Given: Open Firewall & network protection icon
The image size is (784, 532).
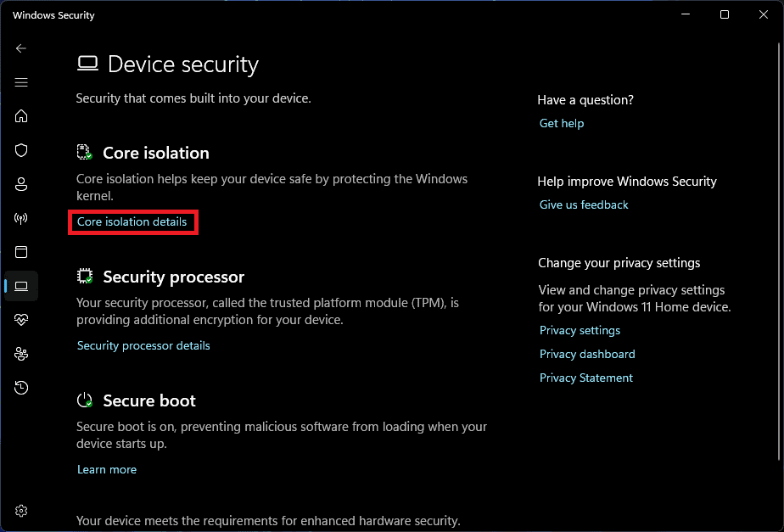Looking at the screenshot, I should [21, 218].
